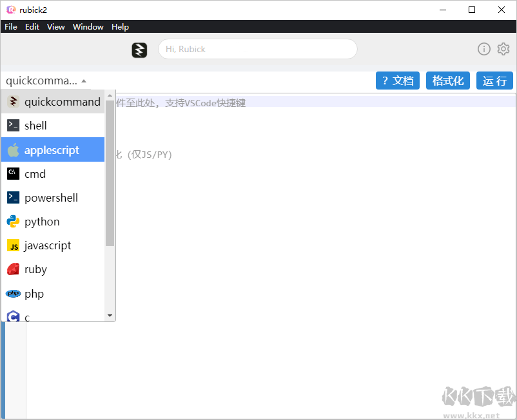Screen dimensions: 517x420
Task: Pick the quickcommand option in list
Action: [x=62, y=102]
